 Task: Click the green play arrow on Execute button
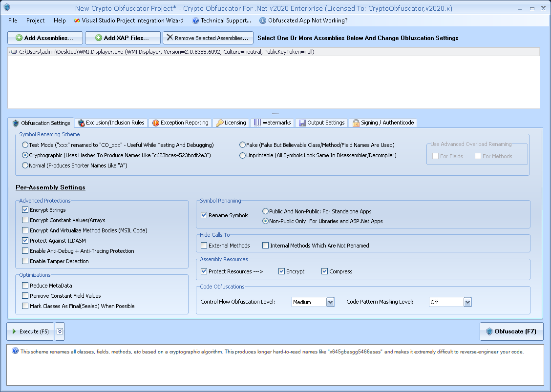[14, 331]
